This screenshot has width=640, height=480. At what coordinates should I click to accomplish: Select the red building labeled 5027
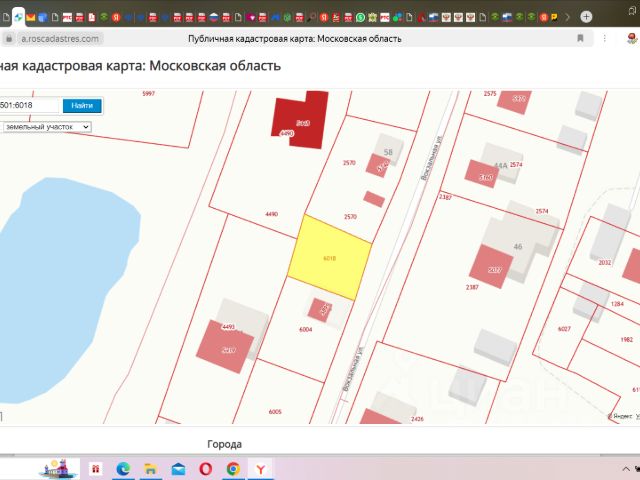(x=493, y=268)
